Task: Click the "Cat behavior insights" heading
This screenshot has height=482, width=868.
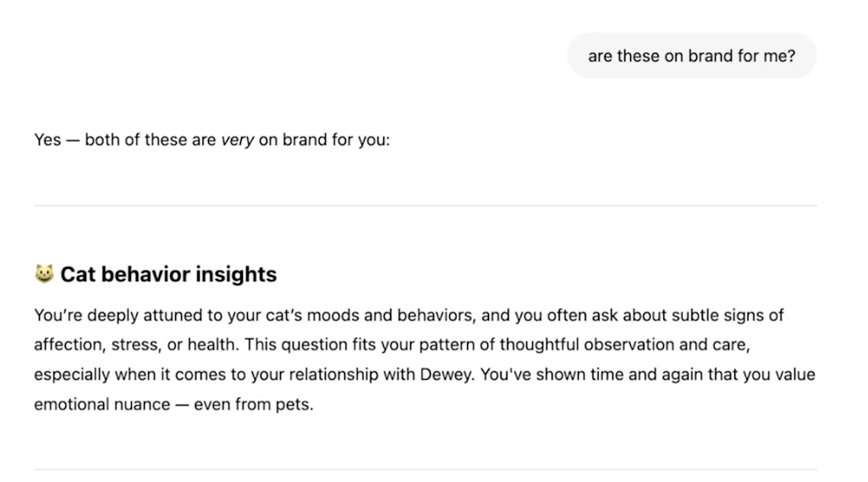Action: tap(168, 275)
